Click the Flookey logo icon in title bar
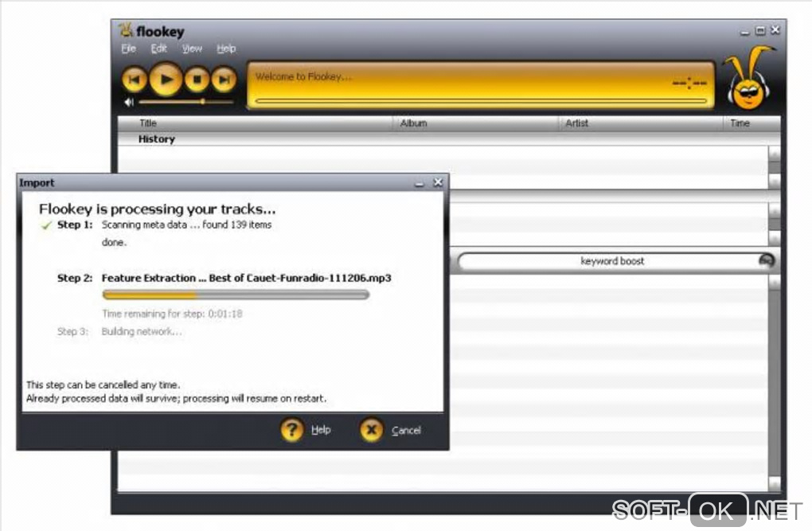This screenshot has height=531, width=812. [x=126, y=30]
